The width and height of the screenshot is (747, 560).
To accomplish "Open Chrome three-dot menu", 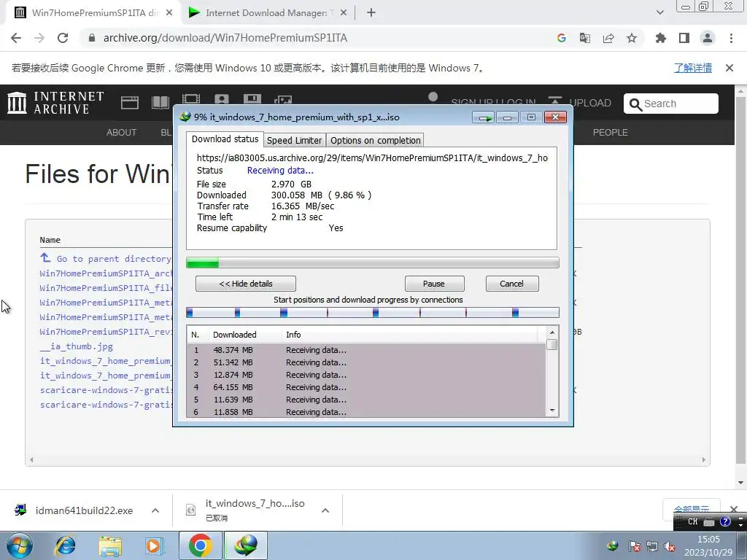I will 731,38.
